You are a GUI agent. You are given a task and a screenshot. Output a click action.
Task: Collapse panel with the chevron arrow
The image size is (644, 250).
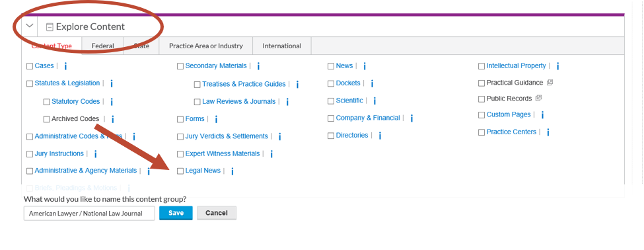(29, 26)
